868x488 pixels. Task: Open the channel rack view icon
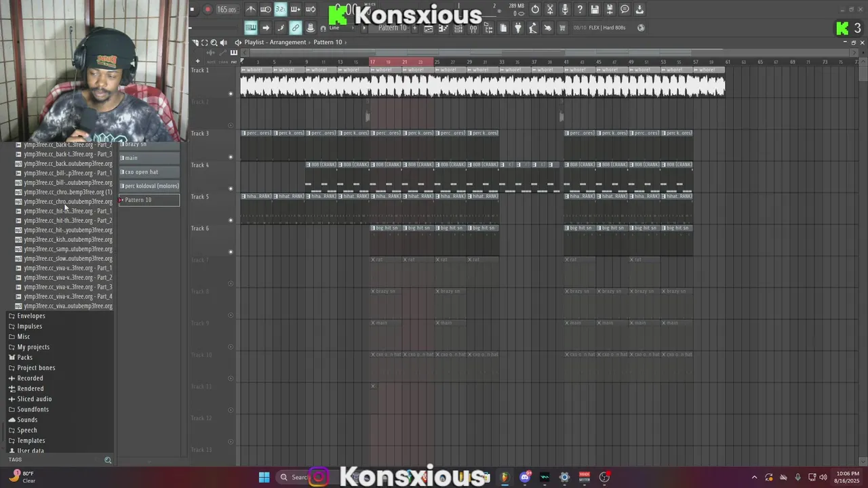click(x=458, y=28)
